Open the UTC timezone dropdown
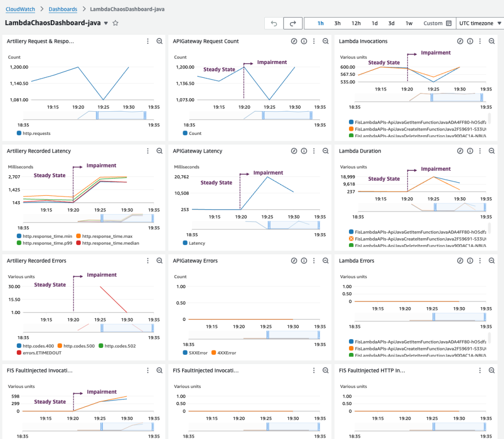The height and width of the screenshot is (439, 504). 479,23
